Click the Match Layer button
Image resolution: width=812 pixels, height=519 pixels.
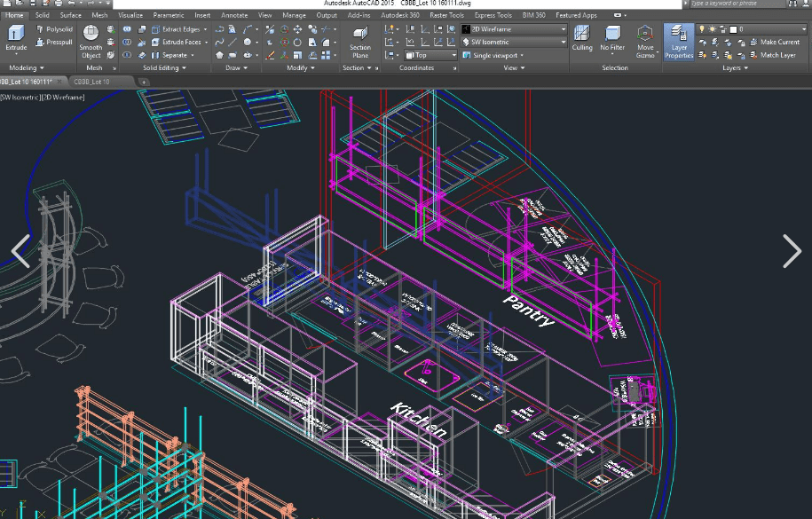771,55
